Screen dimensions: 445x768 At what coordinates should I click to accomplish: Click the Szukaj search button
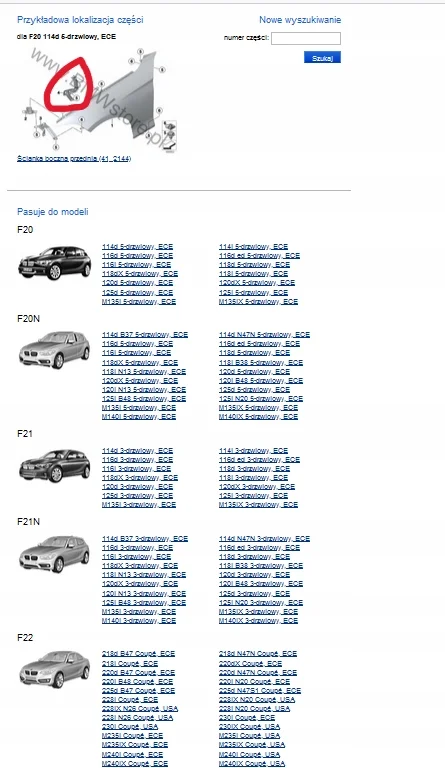(x=322, y=58)
